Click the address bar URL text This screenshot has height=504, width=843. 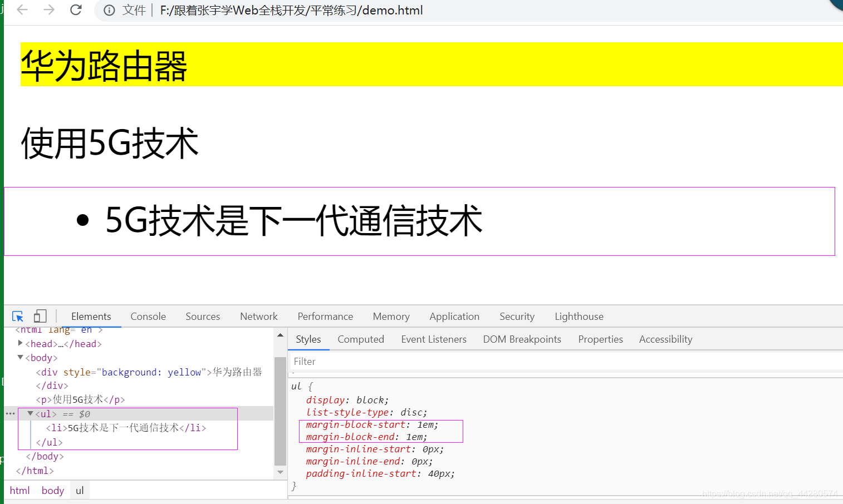click(291, 10)
